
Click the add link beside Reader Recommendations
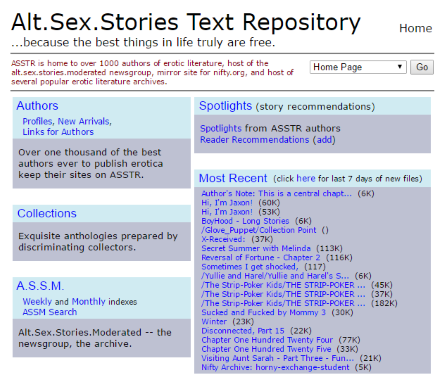(x=324, y=140)
